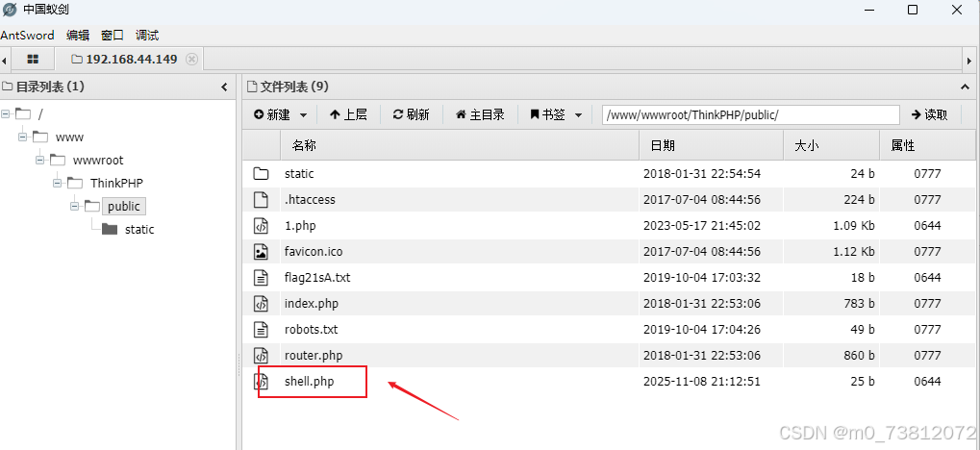Click the 0644 attribute of flag21sA.txt
Viewport: 980px width, 450px height.
[x=927, y=278]
